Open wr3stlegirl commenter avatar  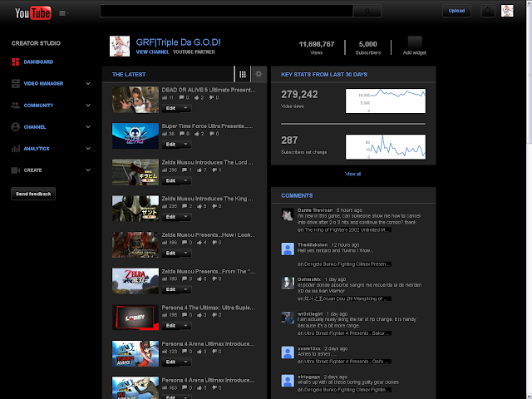(288, 318)
